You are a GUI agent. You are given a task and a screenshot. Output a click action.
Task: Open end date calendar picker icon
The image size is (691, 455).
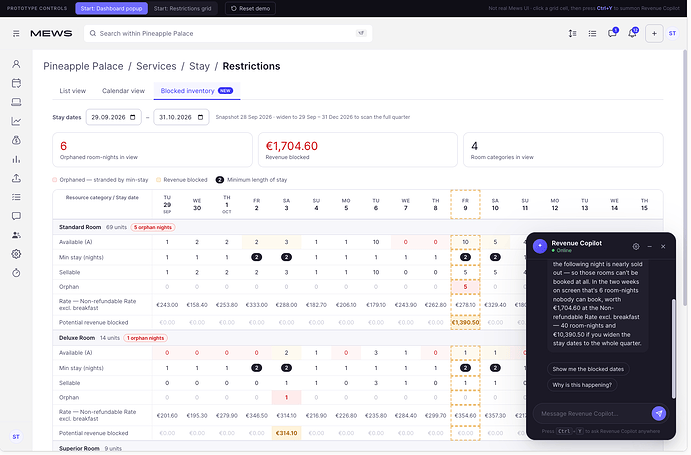(x=201, y=117)
